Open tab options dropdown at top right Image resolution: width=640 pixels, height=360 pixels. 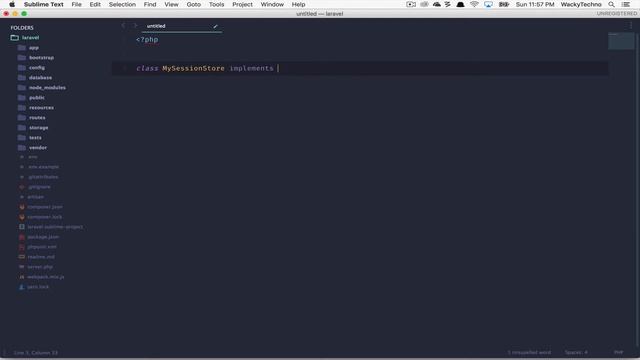(631, 26)
